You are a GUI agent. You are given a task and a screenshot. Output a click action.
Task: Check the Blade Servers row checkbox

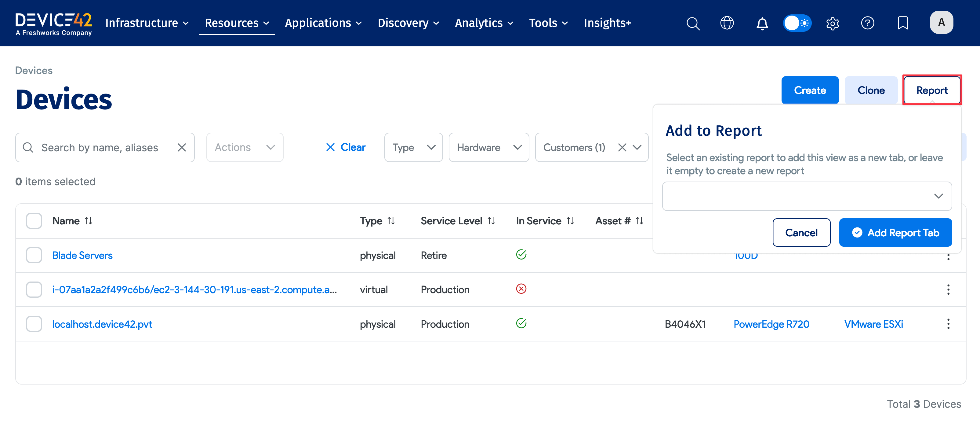(x=34, y=255)
